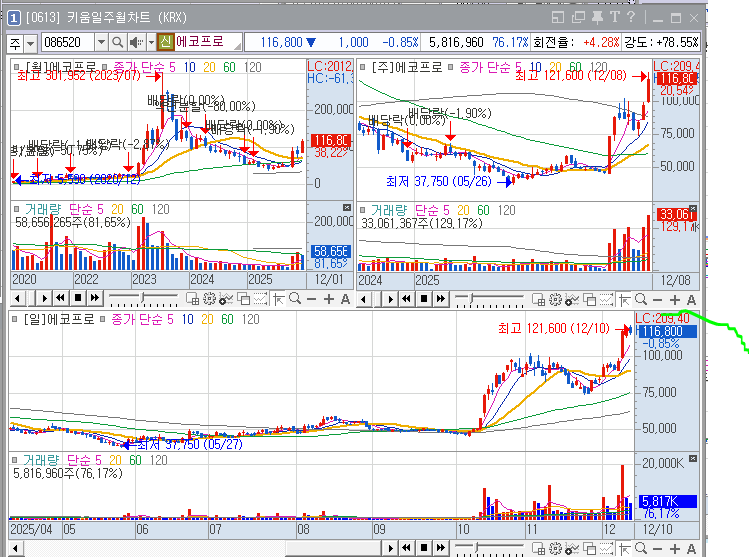Click the plus zoom-in in monthly chart toolbar

[329, 299]
